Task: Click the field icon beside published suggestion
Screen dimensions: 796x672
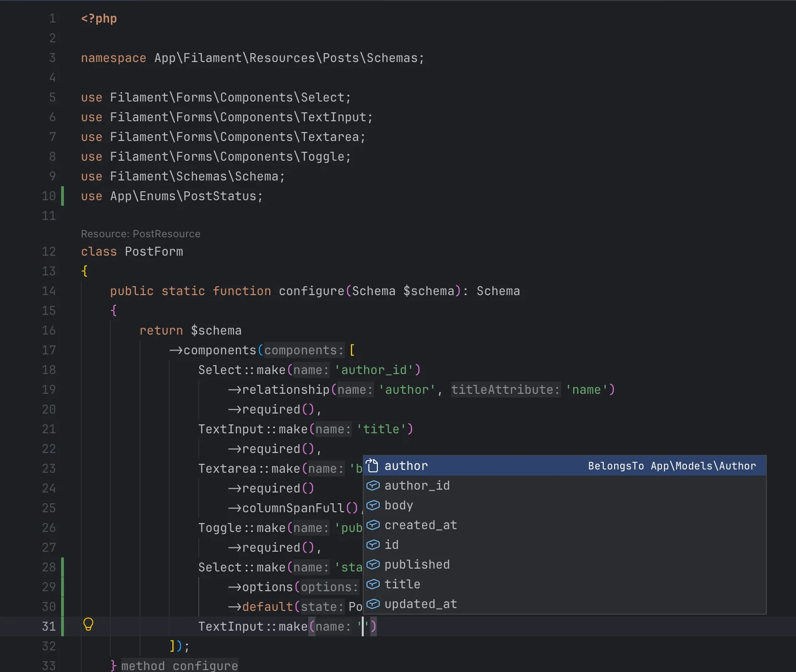Action: click(373, 564)
